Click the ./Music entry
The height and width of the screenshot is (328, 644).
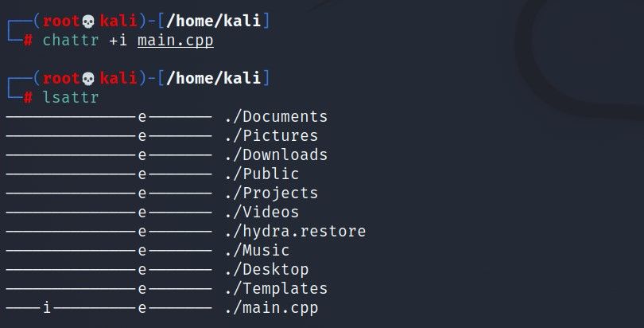pos(256,251)
